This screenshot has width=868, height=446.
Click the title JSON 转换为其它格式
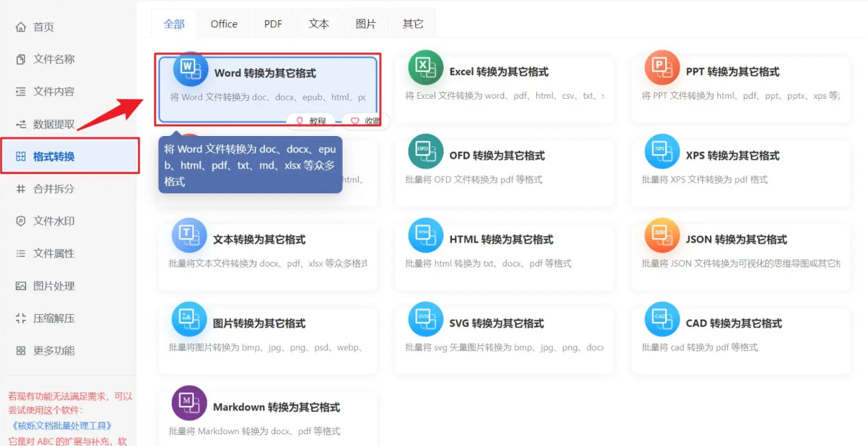tap(736, 240)
